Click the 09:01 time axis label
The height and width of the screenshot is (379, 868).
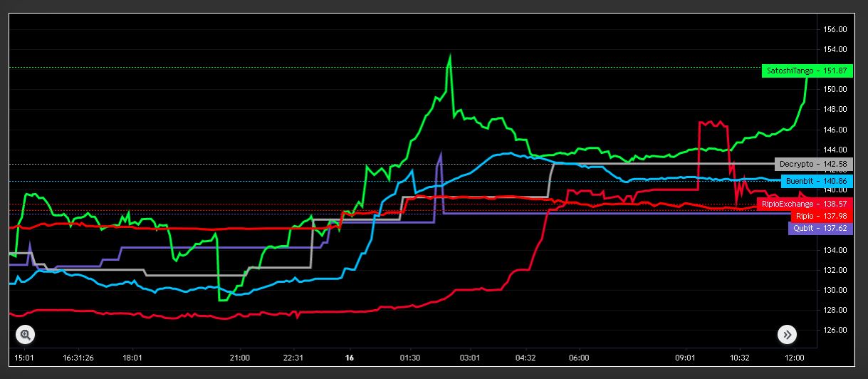click(x=685, y=358)
